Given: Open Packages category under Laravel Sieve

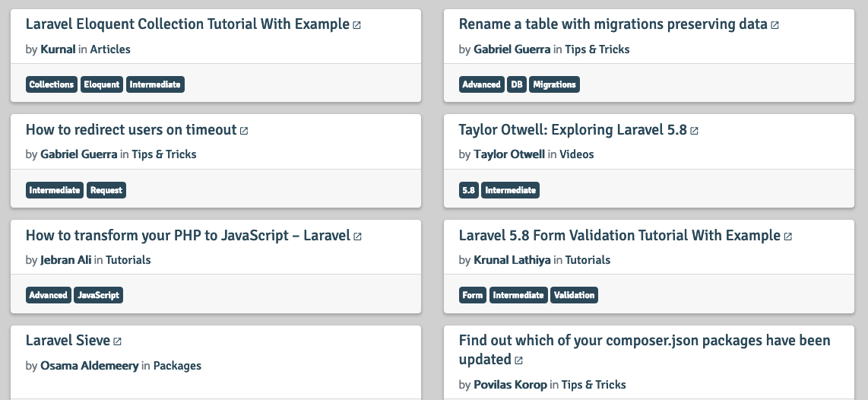Looking at the screenshot, I should tap(177, 366).
